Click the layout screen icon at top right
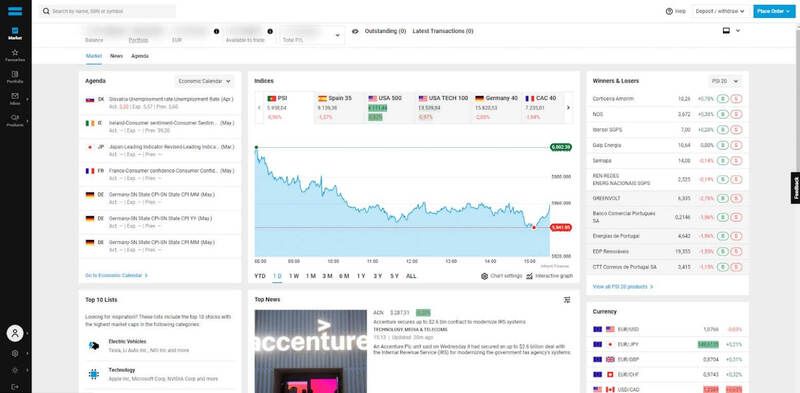This screenshot has height=393, width=800. tap(726, 31)
